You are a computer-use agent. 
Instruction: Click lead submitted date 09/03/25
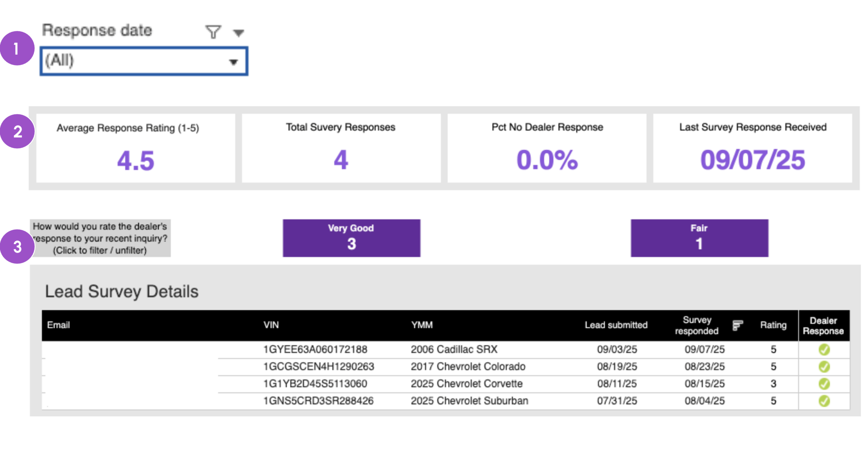click(617, 349)
